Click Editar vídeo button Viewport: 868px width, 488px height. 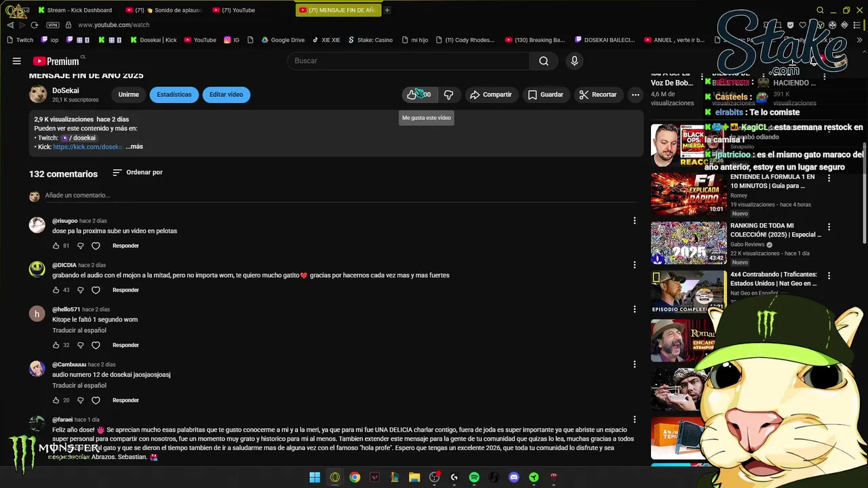tap(226, 95)
